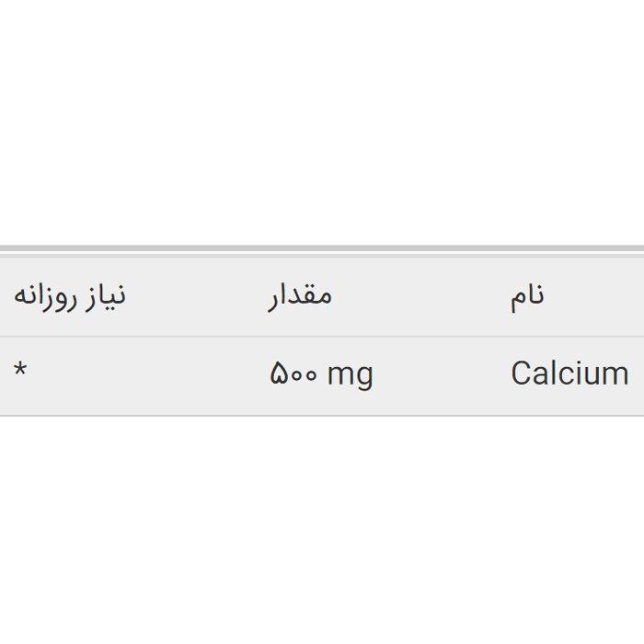Click the "نام" column header
This screenshot has width=644, height=644.
pos(527,296)
